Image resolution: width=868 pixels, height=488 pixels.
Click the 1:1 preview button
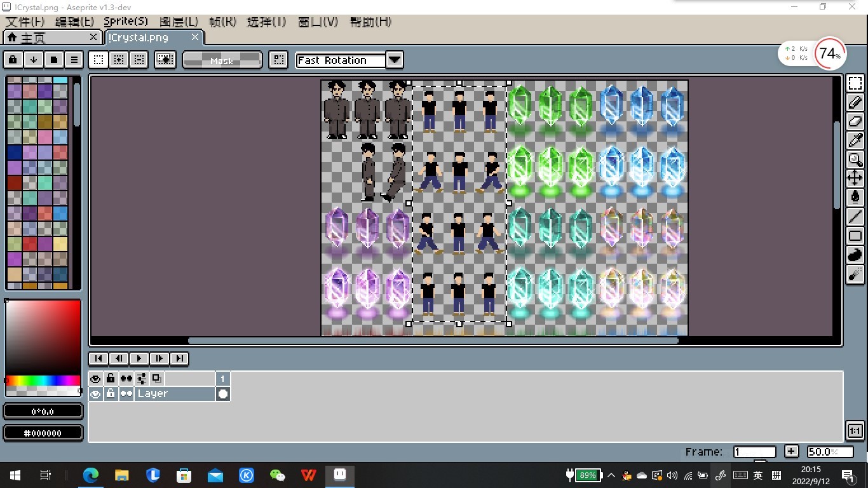855,430
